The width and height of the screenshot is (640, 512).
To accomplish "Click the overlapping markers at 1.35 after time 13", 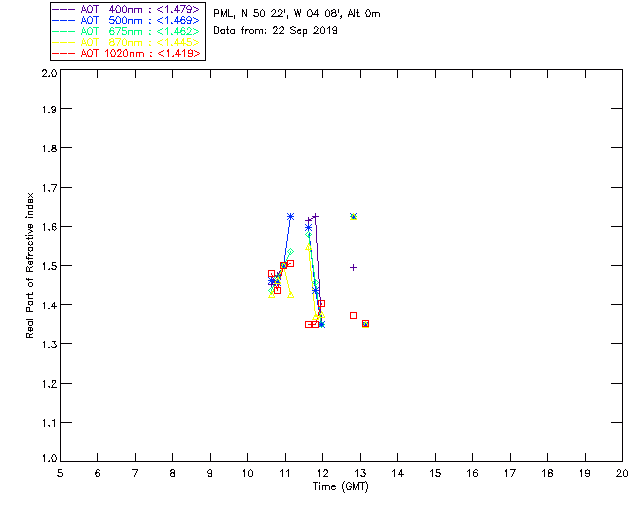I will pos(365,324).
